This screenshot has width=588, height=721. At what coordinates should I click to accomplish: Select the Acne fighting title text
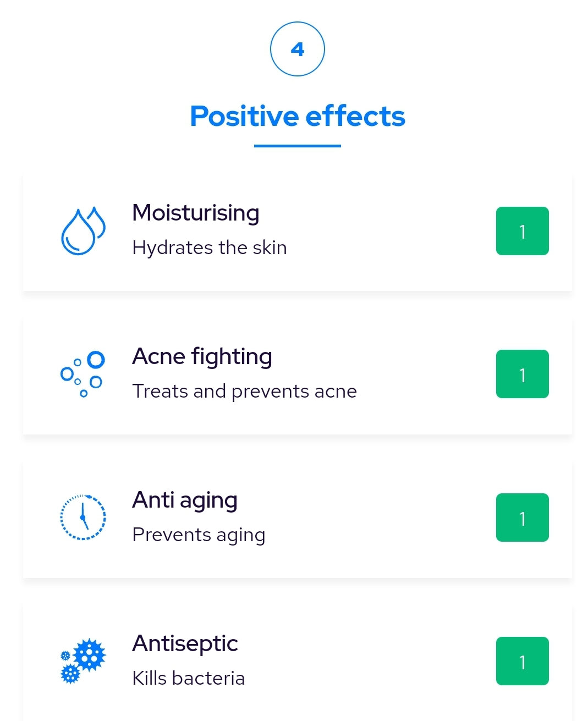(x=202, y=356)
